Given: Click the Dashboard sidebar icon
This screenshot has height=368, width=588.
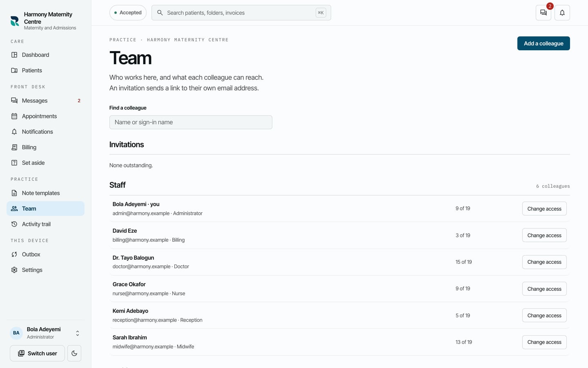Looking at the screenshot, I should 14,55.
